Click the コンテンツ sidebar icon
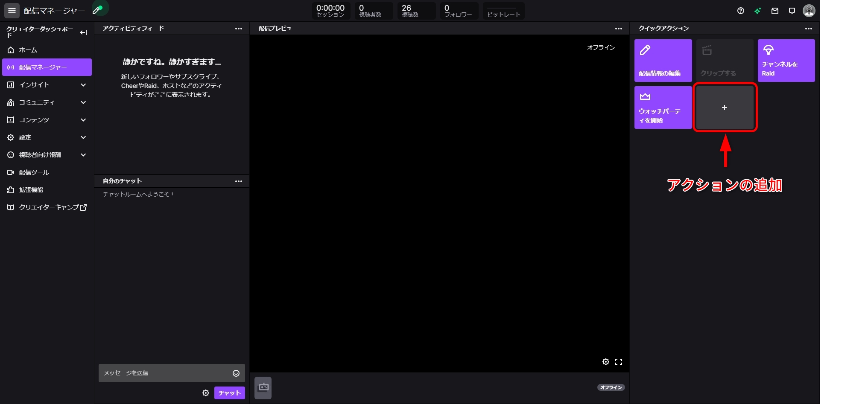Screen dimensions: 868x404 (11, 120)
